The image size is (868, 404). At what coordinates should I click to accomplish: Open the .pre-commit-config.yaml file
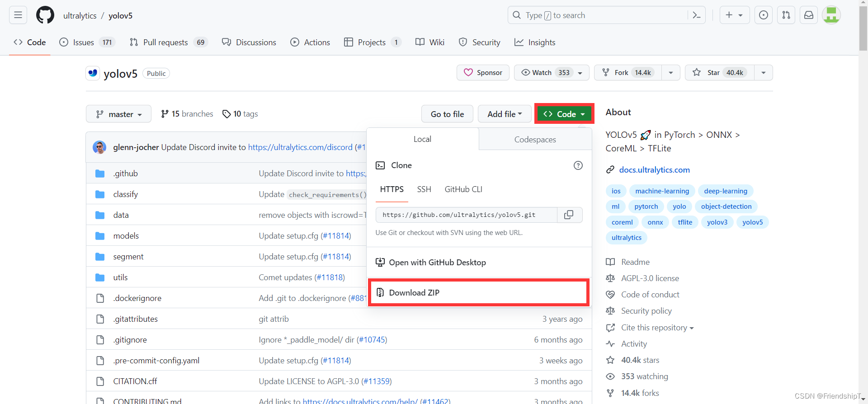pyautogui.click(x=156, y=361)
